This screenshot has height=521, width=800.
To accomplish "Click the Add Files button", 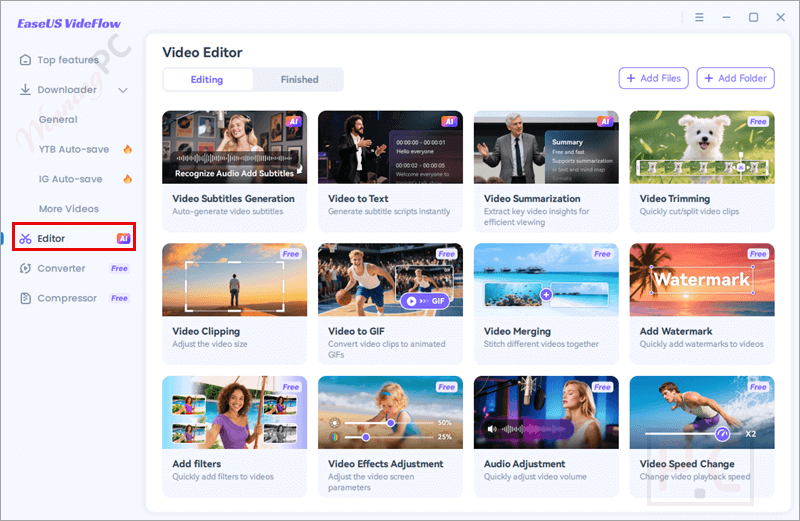I will pyautogui.click(x=653, y=78).
